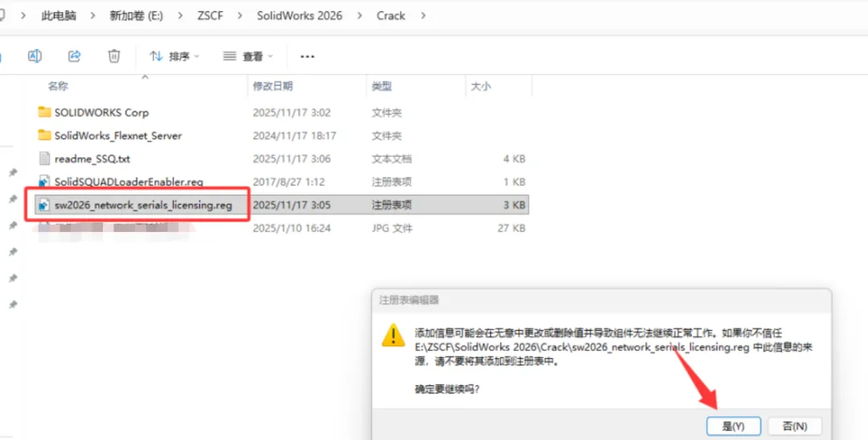Click the JPG 文件 type cell
This screenshot has height=440, width=868.
tap(392, 228)
